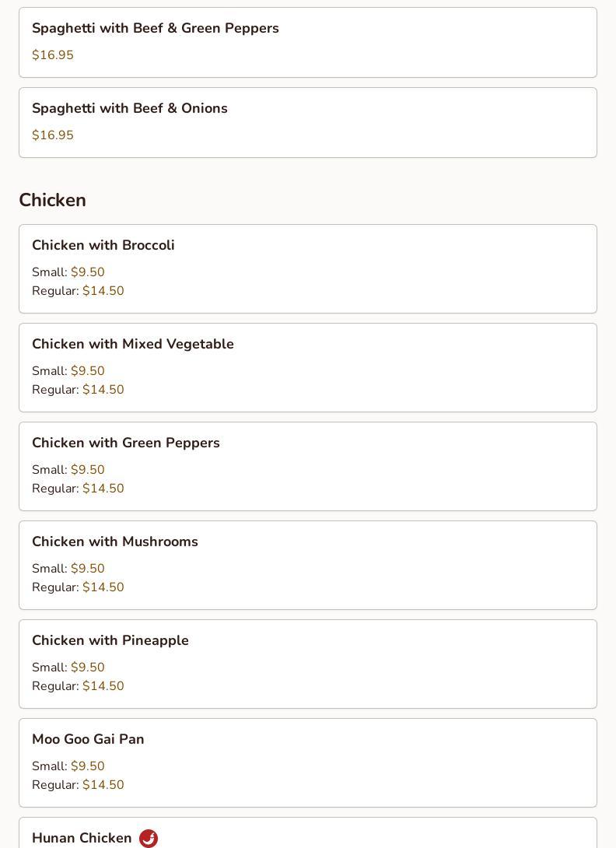
Task: Select the Spaghetti with Beef & Onions item
Action: tap(130, 108)
